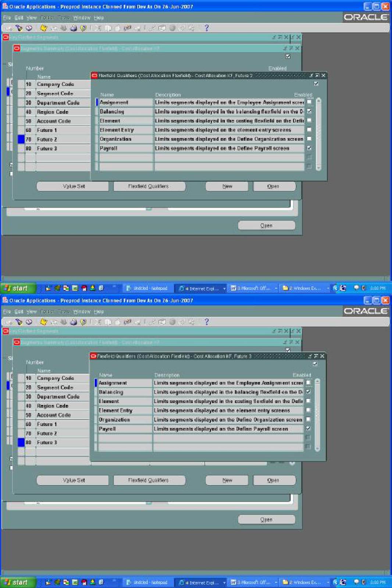Open the Window menu in top Oracle window

click(82, 18)
